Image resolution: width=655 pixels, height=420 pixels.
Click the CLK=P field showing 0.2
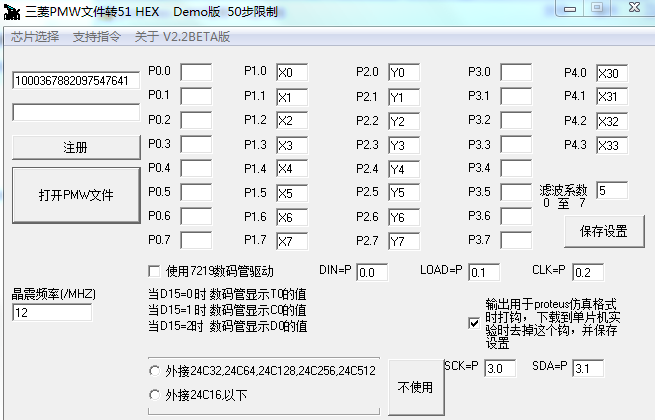[x=588, y=272]
